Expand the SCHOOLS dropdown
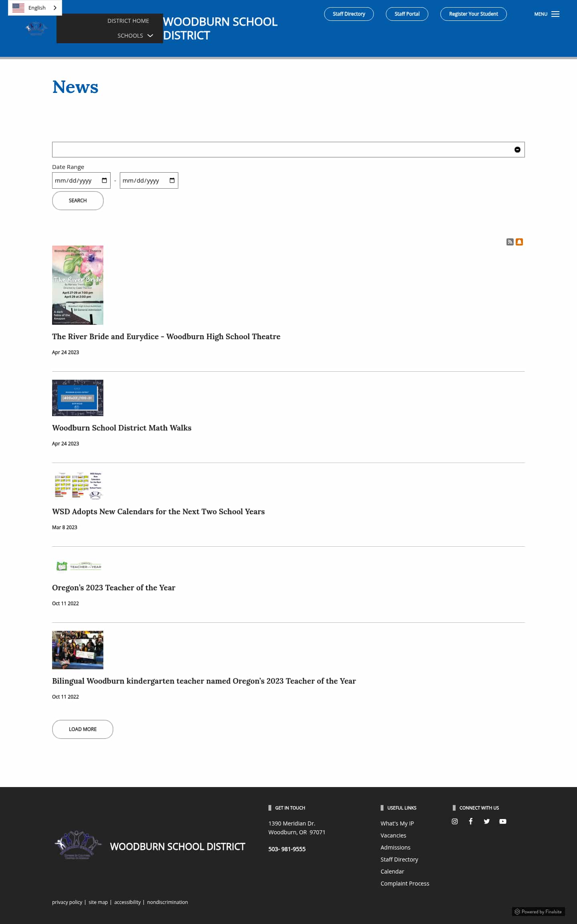The image size is (577, 924). pos(135,36)
